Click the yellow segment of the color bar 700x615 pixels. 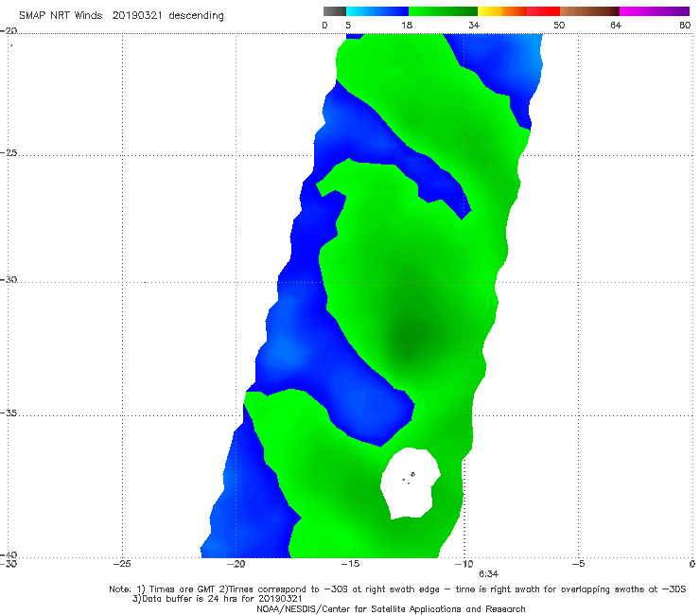tap(490, 11)
